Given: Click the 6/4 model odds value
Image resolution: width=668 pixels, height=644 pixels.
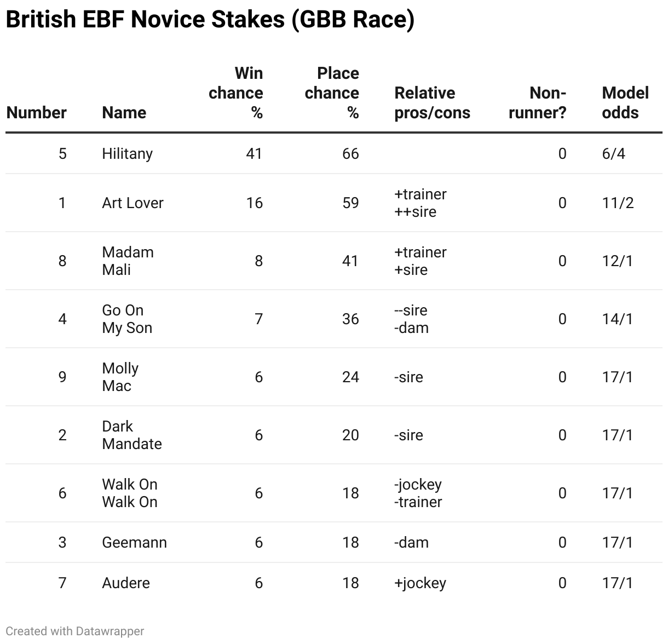Looking at the screenshot, I should [614, 154].
